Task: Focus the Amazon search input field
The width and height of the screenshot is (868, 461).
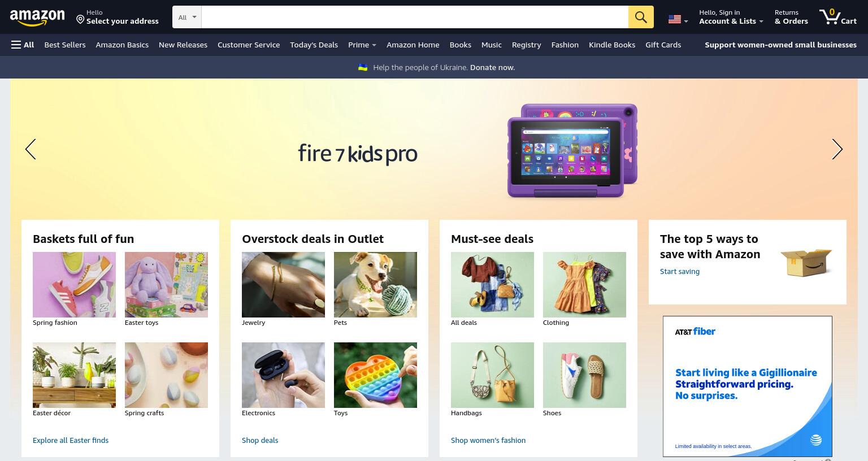Action: point(415,17)
